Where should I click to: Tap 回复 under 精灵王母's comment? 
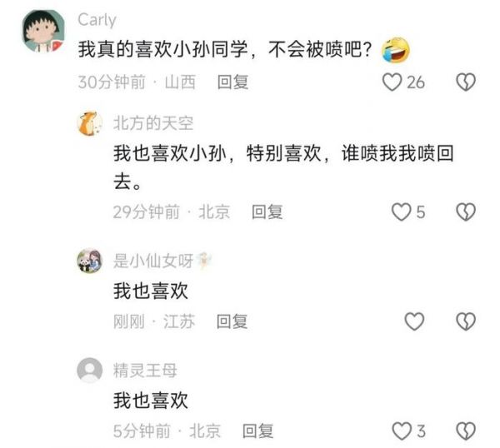(258, 431)
